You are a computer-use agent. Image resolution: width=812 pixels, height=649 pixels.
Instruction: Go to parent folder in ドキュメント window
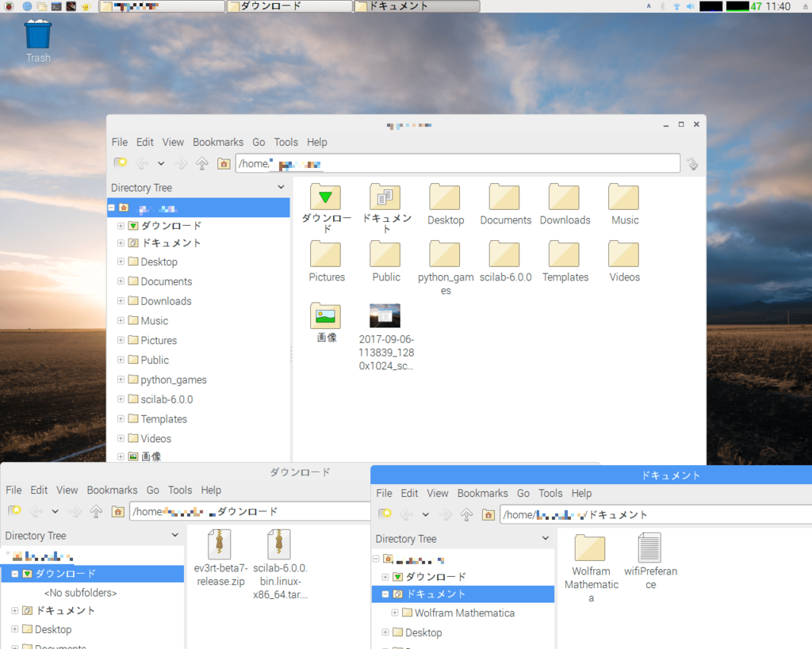[466, 514]
